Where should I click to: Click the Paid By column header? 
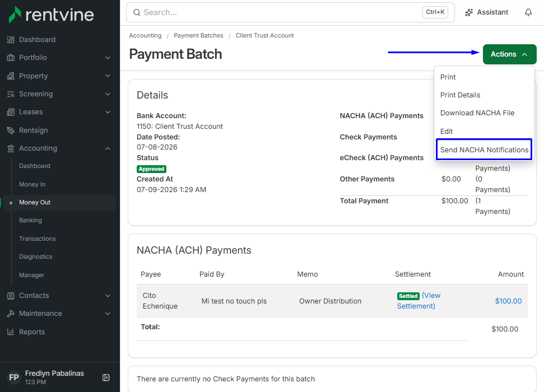pos(212,274)
